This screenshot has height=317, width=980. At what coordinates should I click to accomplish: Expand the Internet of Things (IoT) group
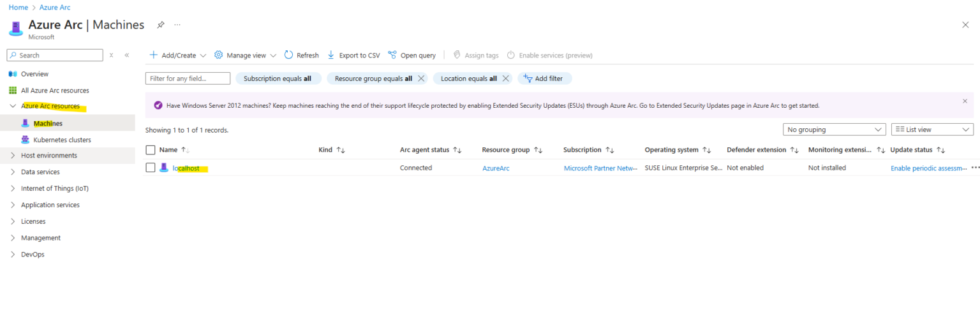click(x=13, y=188)
